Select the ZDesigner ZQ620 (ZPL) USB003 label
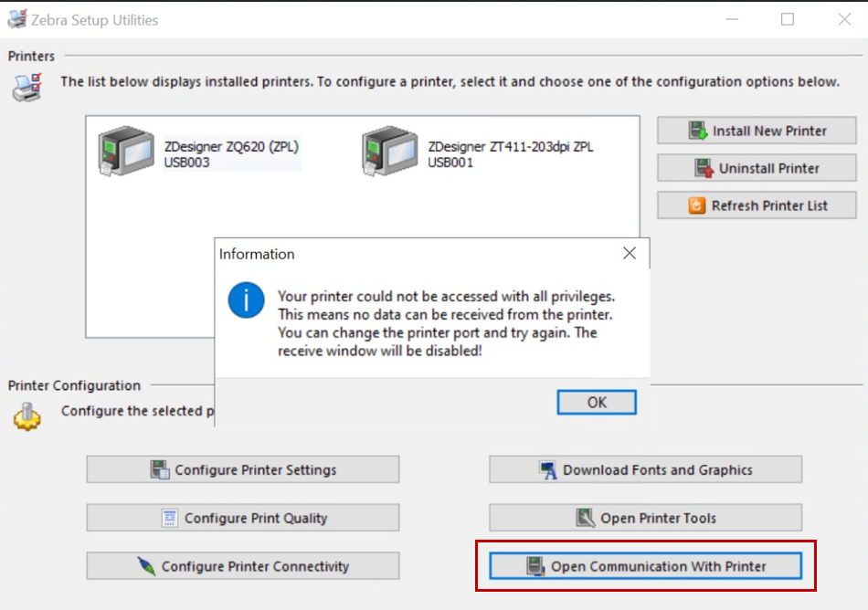The width and height of the screenshot is (868, 610). [231, 154]
